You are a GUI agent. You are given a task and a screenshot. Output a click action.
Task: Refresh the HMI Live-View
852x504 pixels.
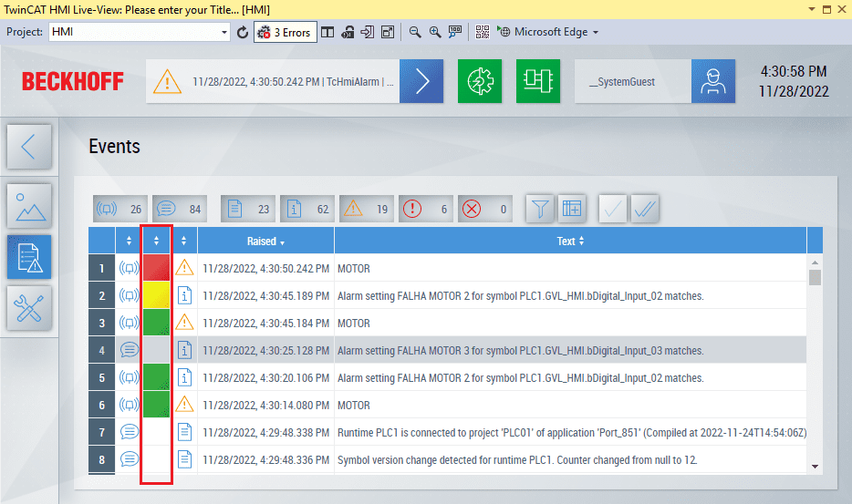[x=243, y=33]
